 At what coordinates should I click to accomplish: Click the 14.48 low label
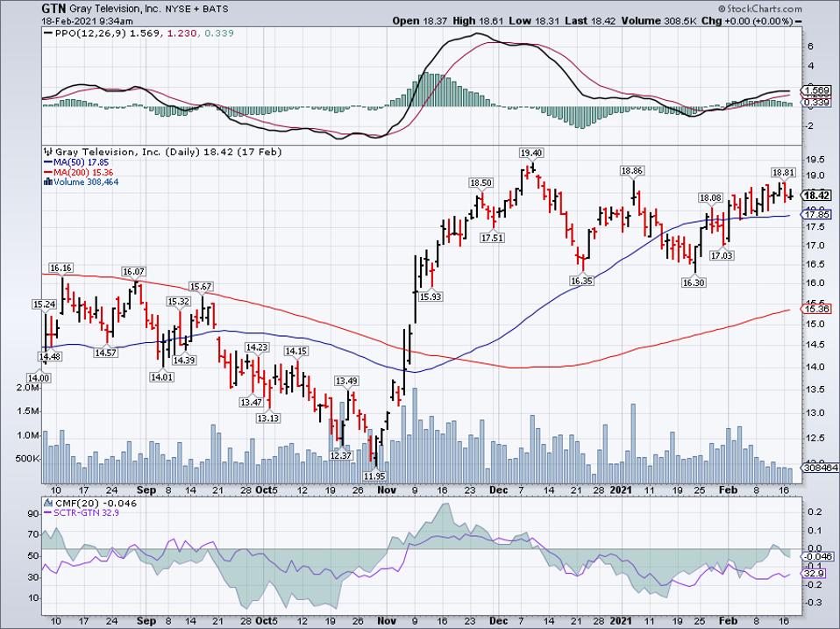click(50, 357)
